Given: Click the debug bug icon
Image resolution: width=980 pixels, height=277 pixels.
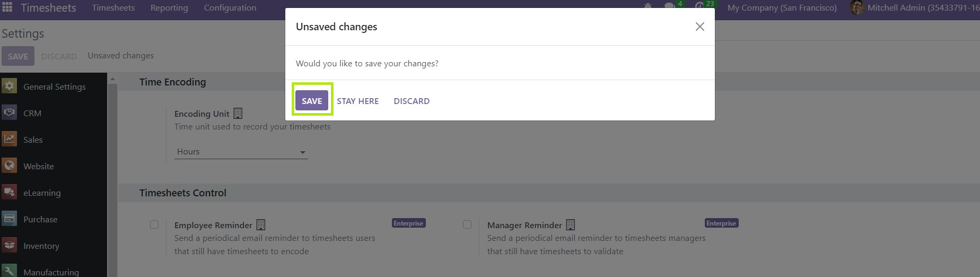Looking at the screenshot, I should tap(647, 6).
